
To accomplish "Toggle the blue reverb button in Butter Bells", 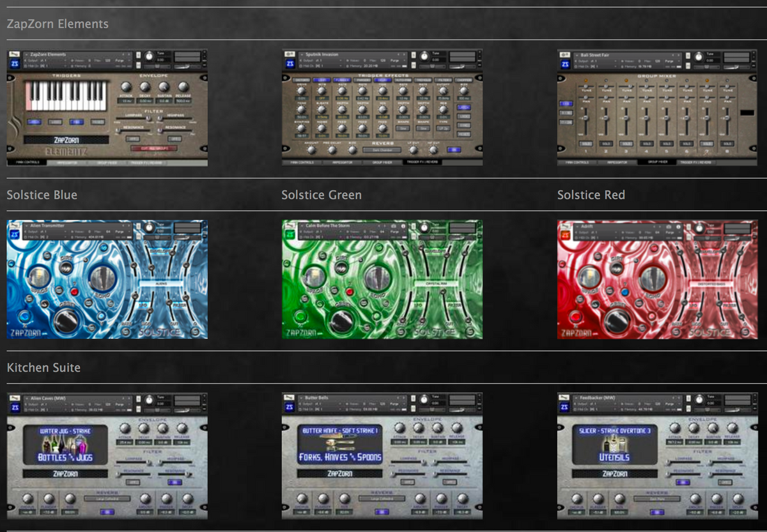I will pos(382,512).
